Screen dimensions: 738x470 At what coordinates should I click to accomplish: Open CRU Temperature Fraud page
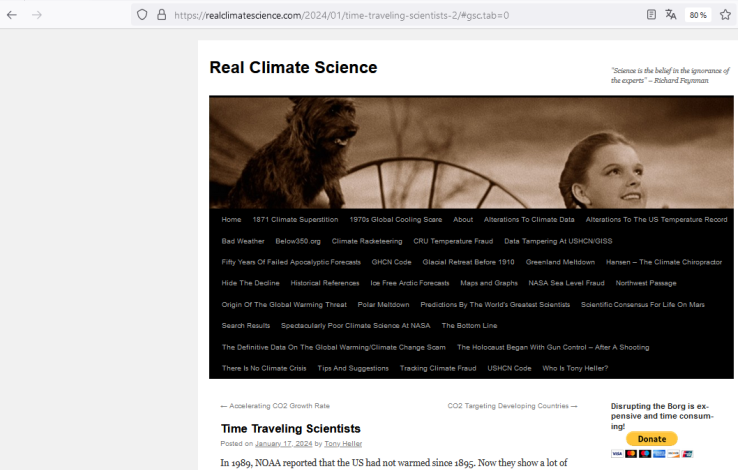[x=453, y=241]
